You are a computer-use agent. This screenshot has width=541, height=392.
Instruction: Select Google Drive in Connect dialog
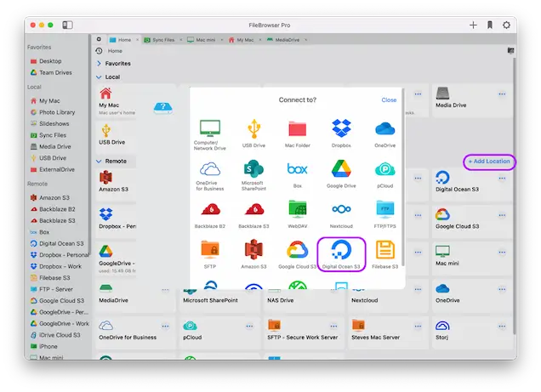pos(341,174)
